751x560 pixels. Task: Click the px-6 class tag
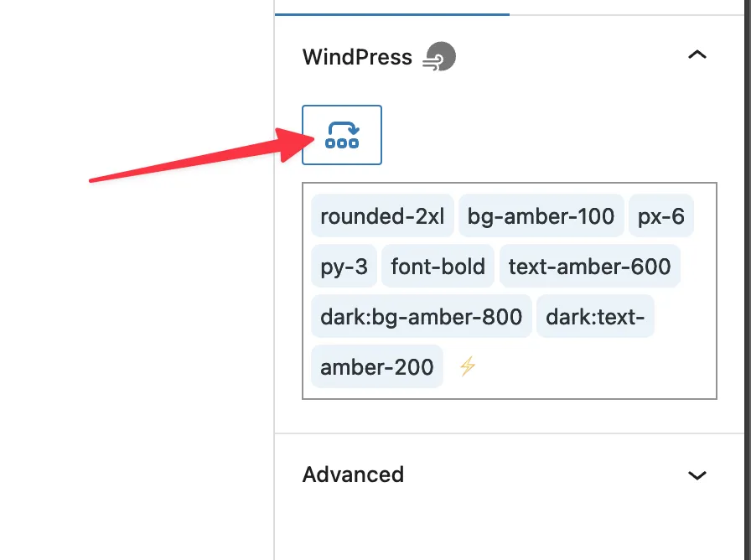tap(661, 217)
